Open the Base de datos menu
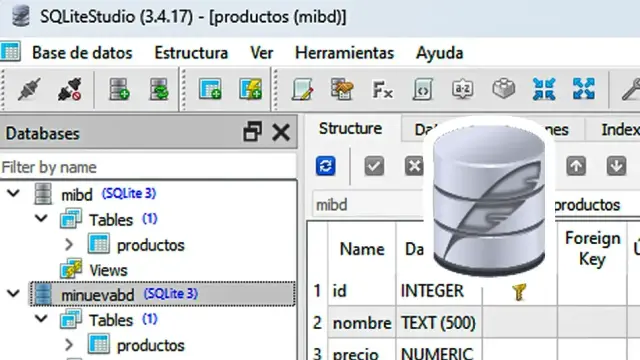Image resolution: width=640 pixels, height=360 pixels. tap(82, 53)
